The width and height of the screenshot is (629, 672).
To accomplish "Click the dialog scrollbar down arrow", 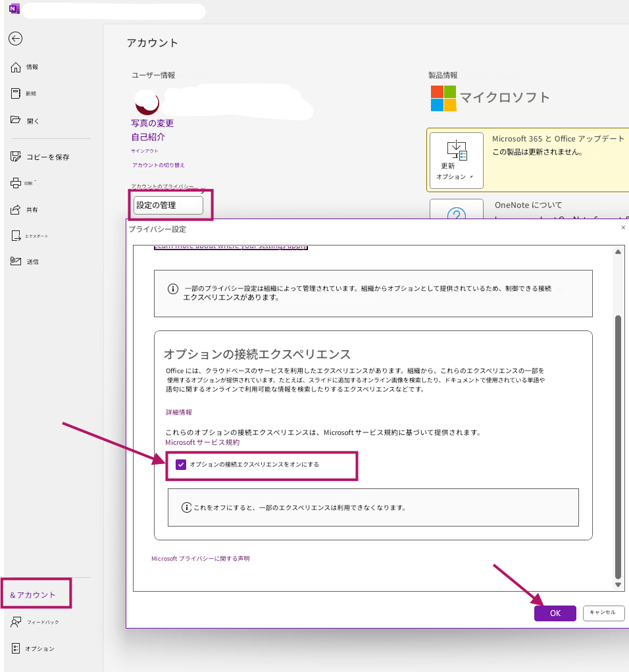I will click(618, 584).
